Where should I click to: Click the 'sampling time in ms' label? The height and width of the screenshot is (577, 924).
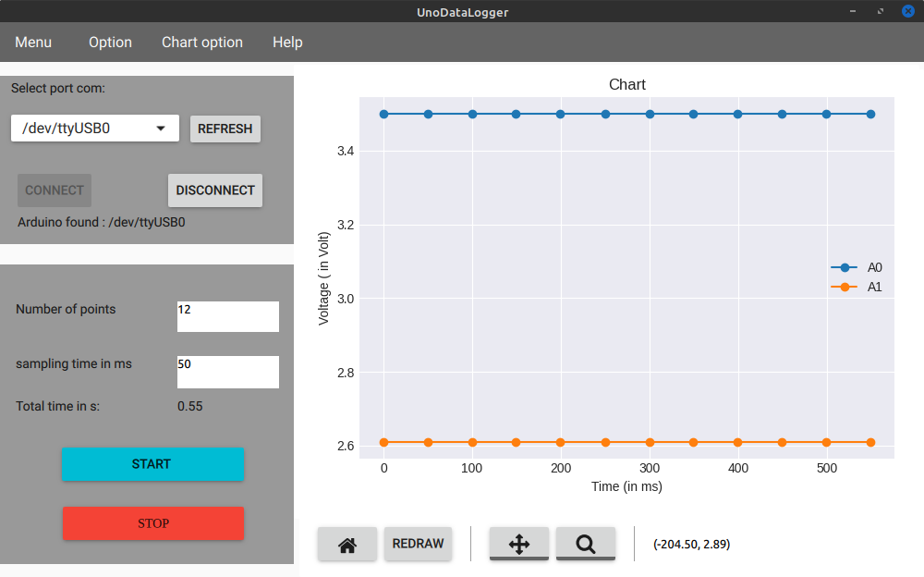click(x=74, y=364)
